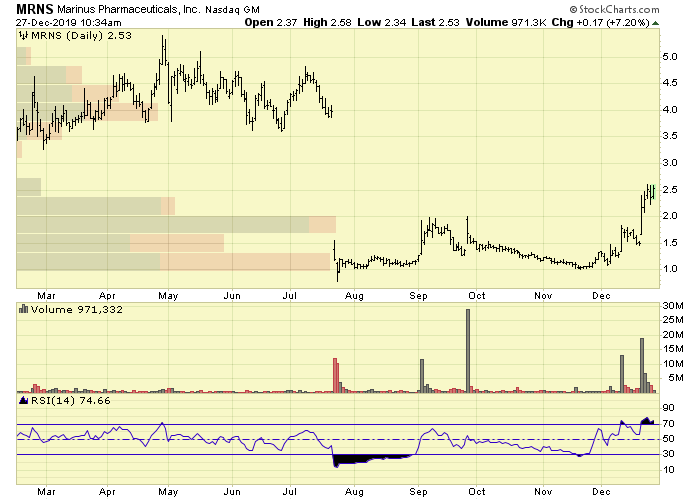Click the Mar label below the RSI panel
700x500 pixels.
pyautogui.click(x=46, y=492)
